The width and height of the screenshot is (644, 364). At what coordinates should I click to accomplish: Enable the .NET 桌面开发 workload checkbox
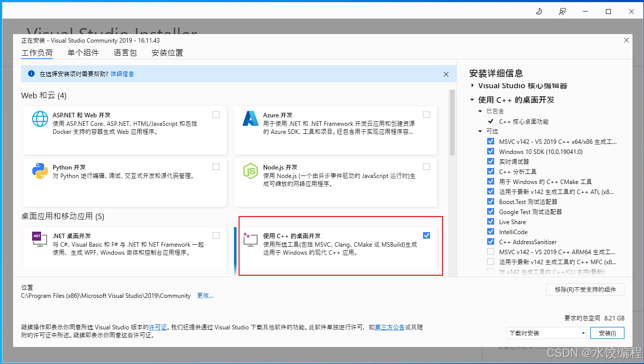tap(216, 235)
